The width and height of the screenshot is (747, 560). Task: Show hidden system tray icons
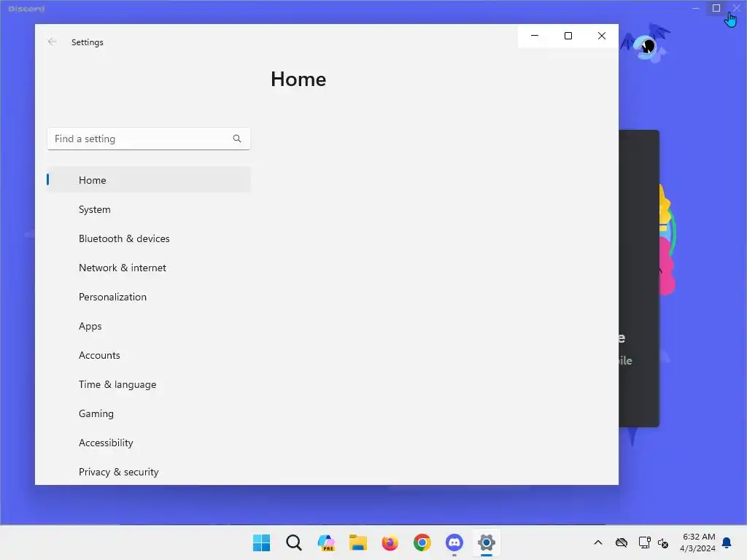coord(598,542)
